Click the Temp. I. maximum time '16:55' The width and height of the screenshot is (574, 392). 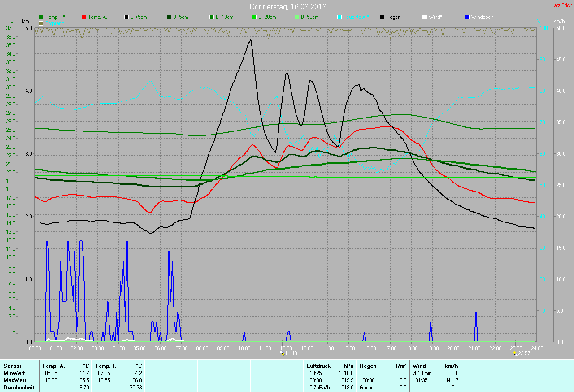103,380
